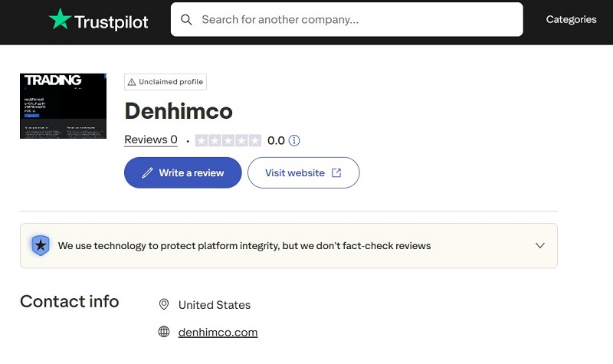Start writing a review
613x364 pixels.
pos(183,173)
